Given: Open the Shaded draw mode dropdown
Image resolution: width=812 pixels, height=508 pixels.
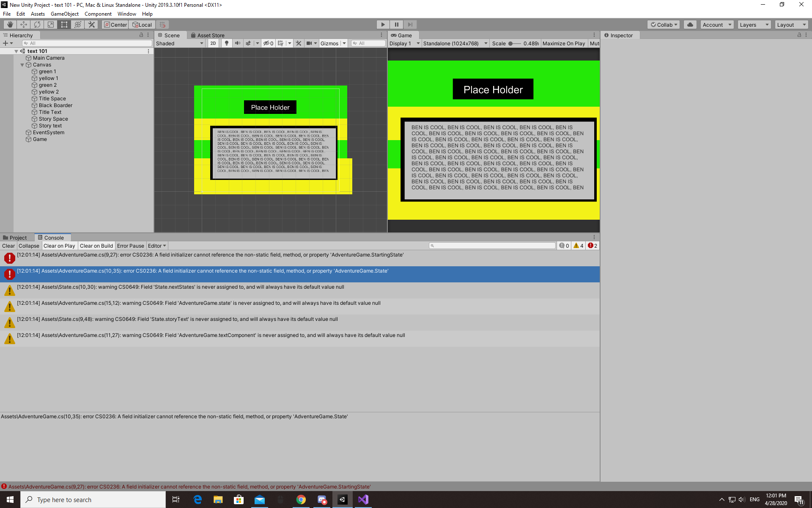Looking at the screenshot, I should coord(180,43).
